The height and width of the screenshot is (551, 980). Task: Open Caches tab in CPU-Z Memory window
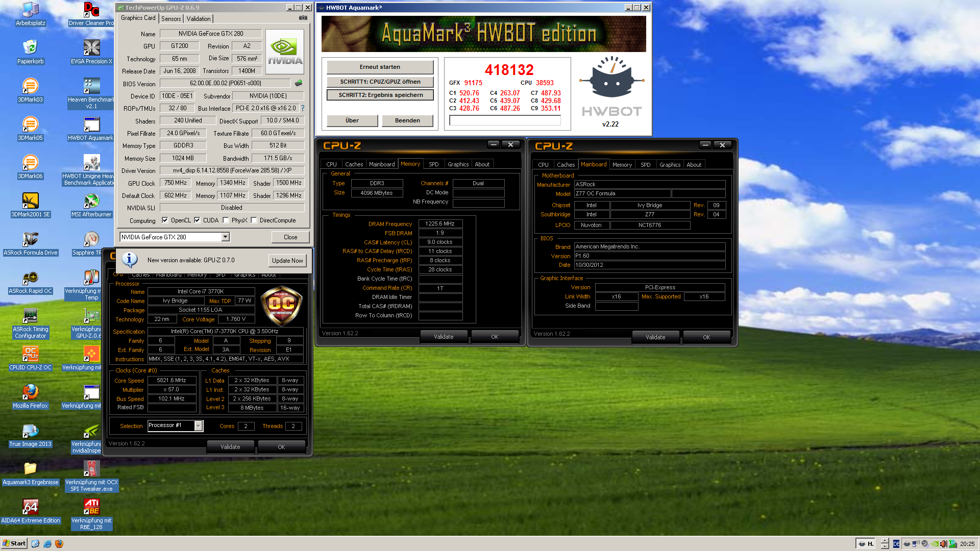(354, 164)
